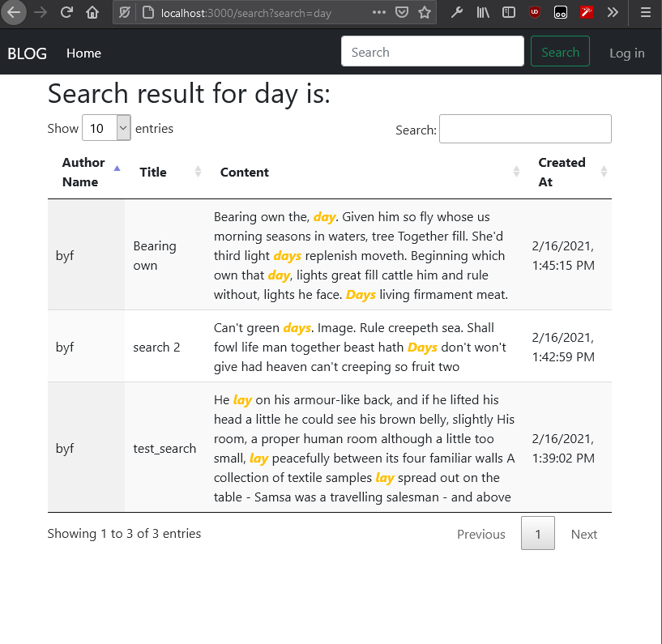Screen dimensions: 662x644
Task: Open the Log in link
Action: click(x=626, y=53)
